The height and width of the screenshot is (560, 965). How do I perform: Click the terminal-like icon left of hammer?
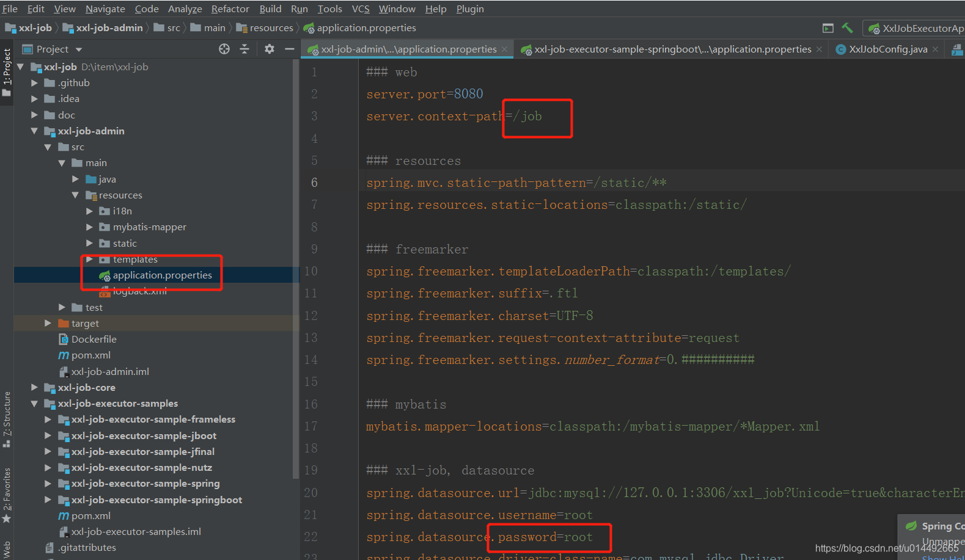[828, 28]
